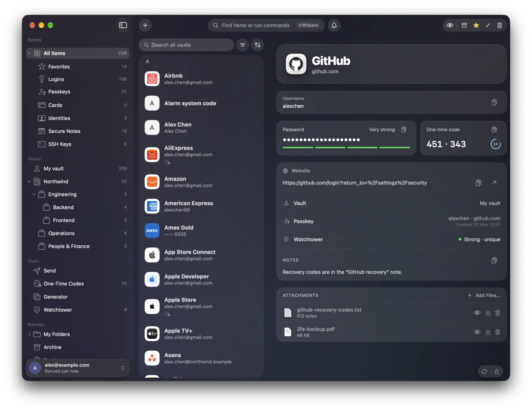Image resolution: width=532 pixels, height=410 pixels.
Task: Open the filter options icon
Action: 242,45
